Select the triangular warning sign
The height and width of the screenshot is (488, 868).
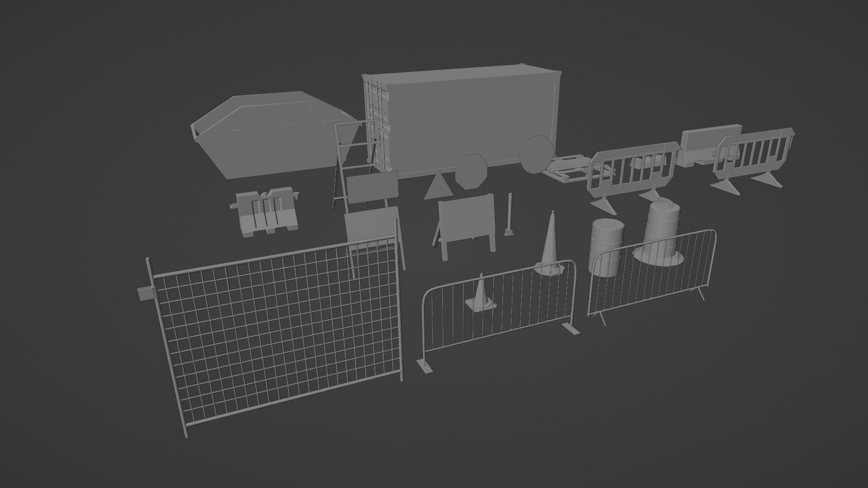coord(438,185)
